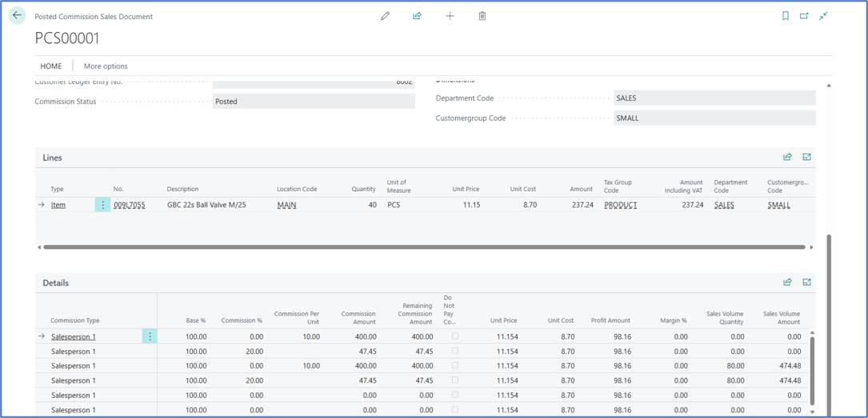Click scroll-left arrow of Lines scrollbar
This screenshot has width=868, height=418.
pos(38,247)
